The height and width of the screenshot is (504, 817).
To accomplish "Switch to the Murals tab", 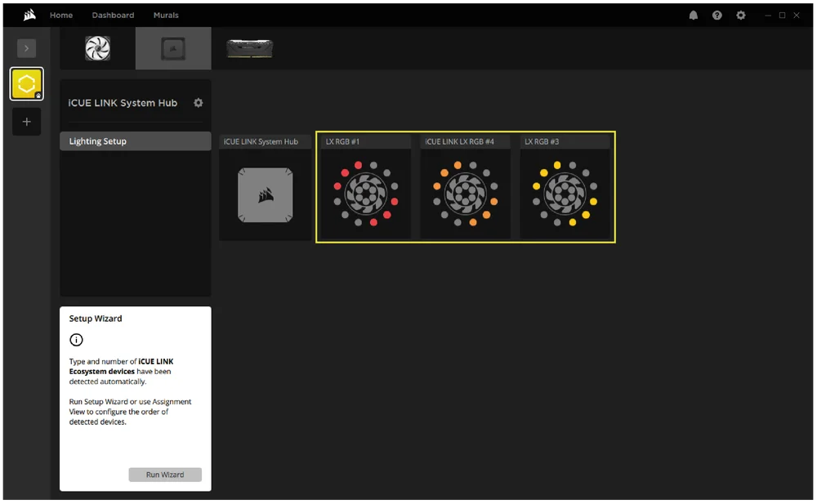I will pos(166,15).
